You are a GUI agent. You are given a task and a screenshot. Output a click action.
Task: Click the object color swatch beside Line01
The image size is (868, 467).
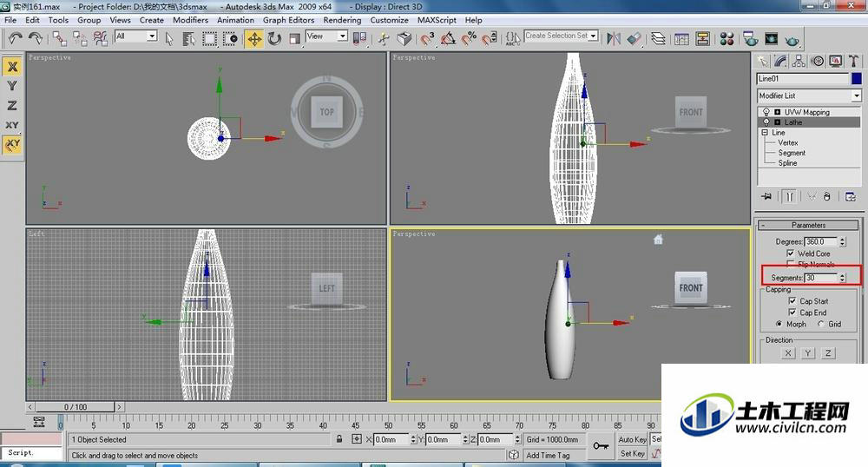point(857,79)
